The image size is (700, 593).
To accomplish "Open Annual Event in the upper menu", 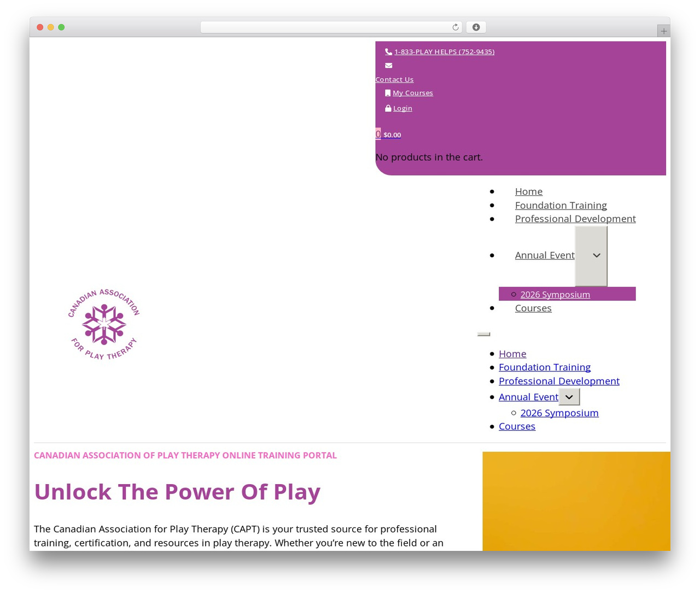I will point(545,255).
